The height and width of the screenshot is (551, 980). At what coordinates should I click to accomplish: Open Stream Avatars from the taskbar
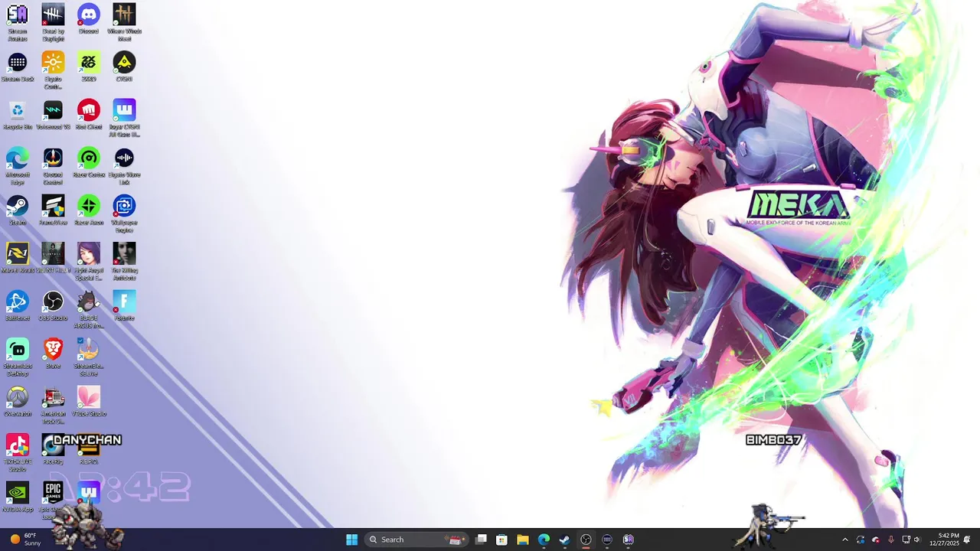pyautogui.click(x=628, y=540)
